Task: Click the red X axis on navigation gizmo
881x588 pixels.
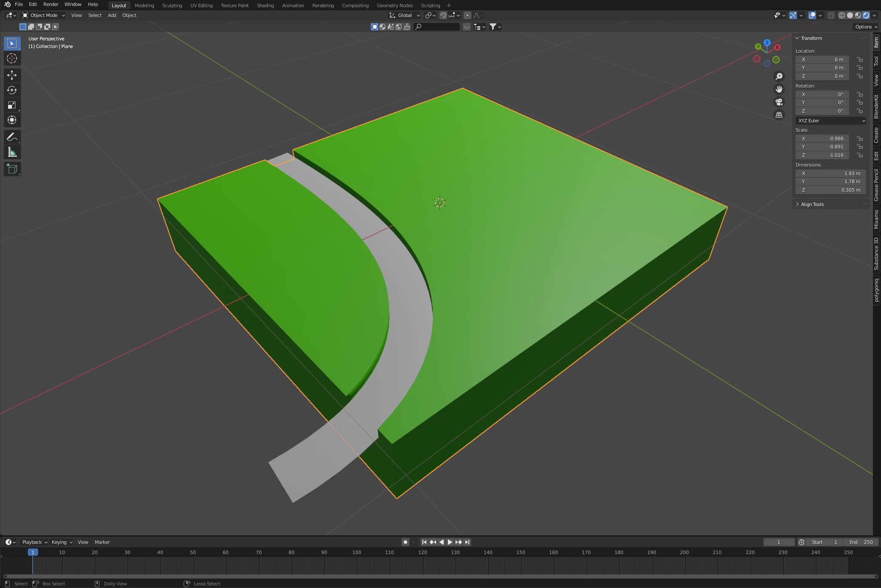Action: (x=777, y=47)
